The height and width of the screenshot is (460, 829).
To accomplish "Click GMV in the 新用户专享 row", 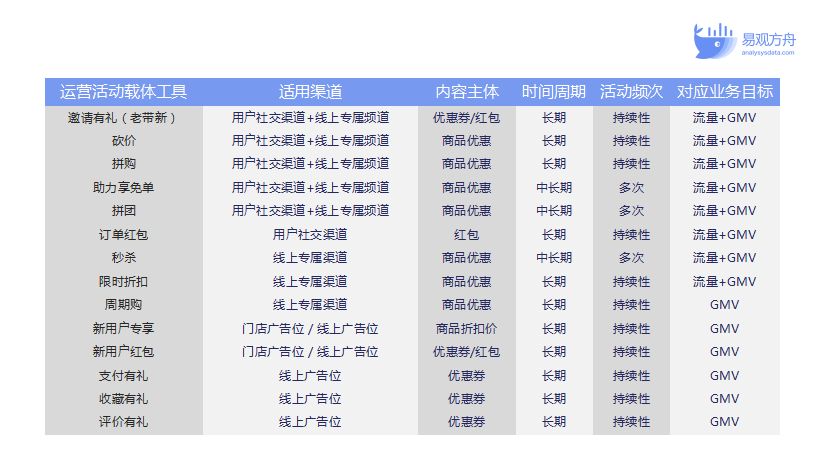I will [x=725, y=329].
